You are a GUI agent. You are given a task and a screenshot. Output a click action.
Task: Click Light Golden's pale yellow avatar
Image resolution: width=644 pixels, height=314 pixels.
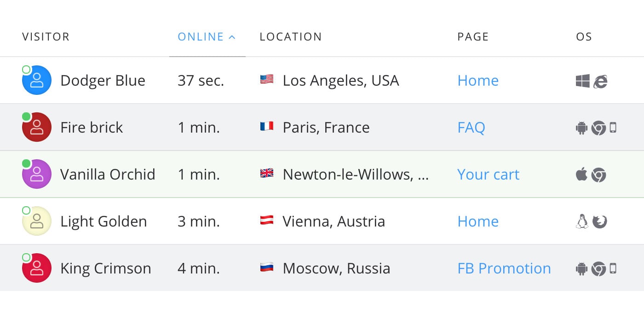(x=36, y=221)
